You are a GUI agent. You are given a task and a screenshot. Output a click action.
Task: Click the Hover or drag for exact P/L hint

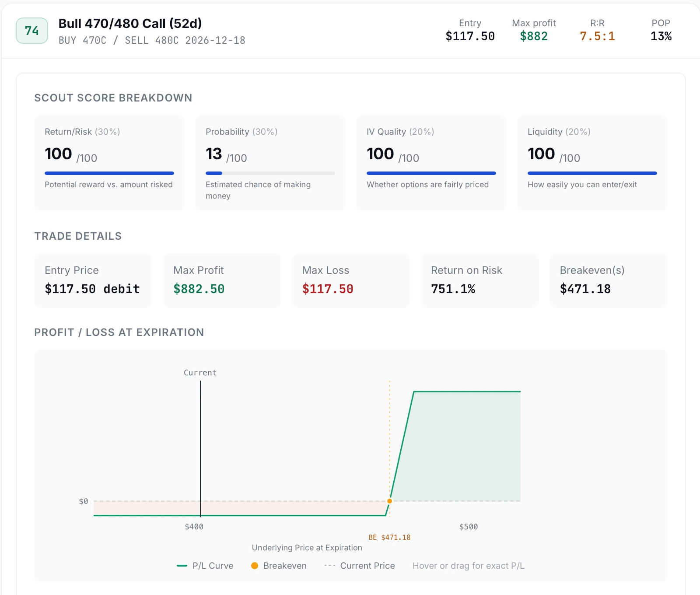click(469, 566)
